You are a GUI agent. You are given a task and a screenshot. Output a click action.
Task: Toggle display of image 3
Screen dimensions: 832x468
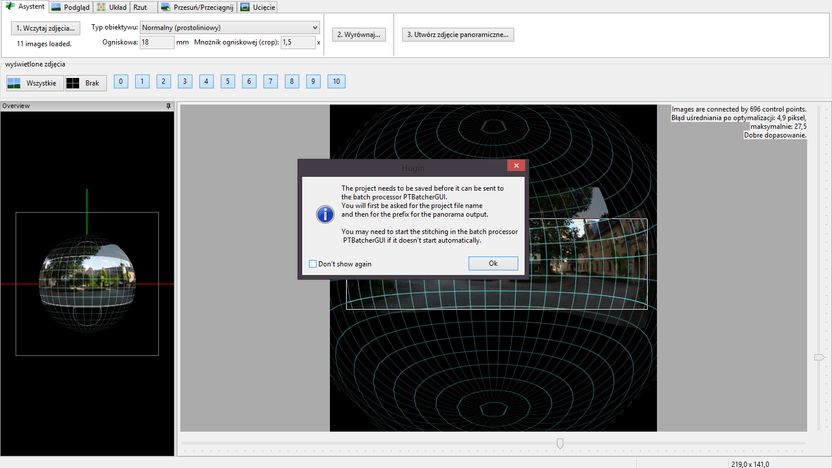pos(185,81)
